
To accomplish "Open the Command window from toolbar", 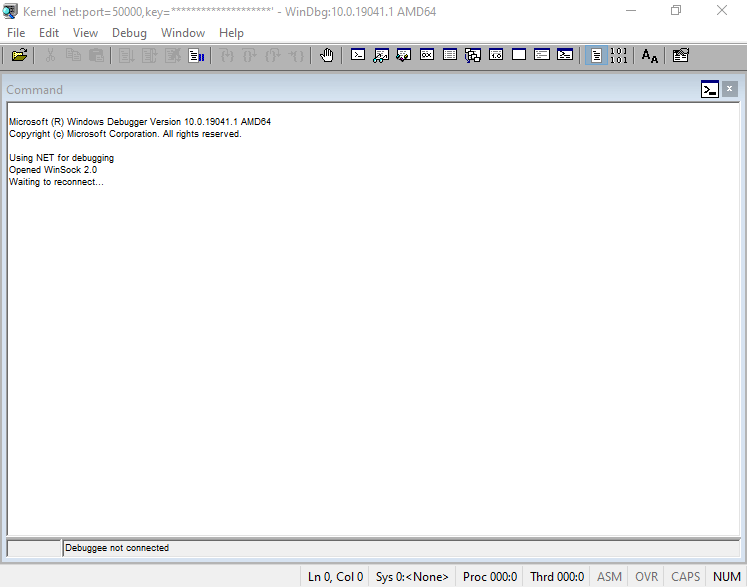I will (x=358, y=55).
